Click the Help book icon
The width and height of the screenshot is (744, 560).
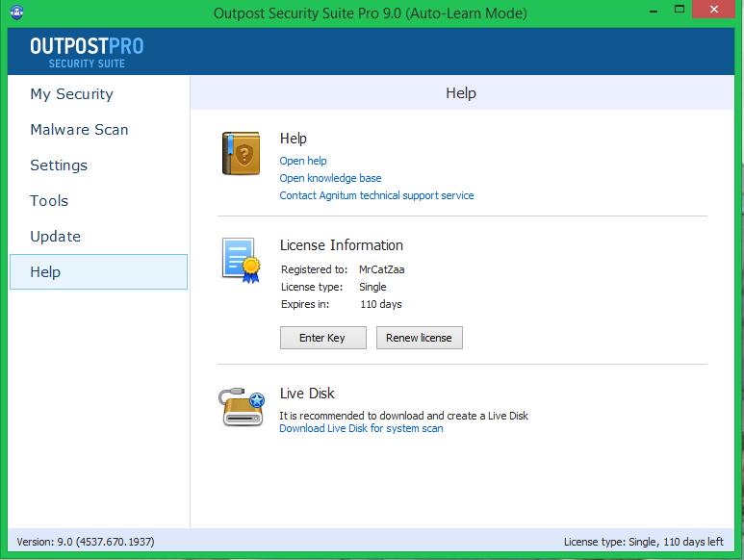pos(241,154)
